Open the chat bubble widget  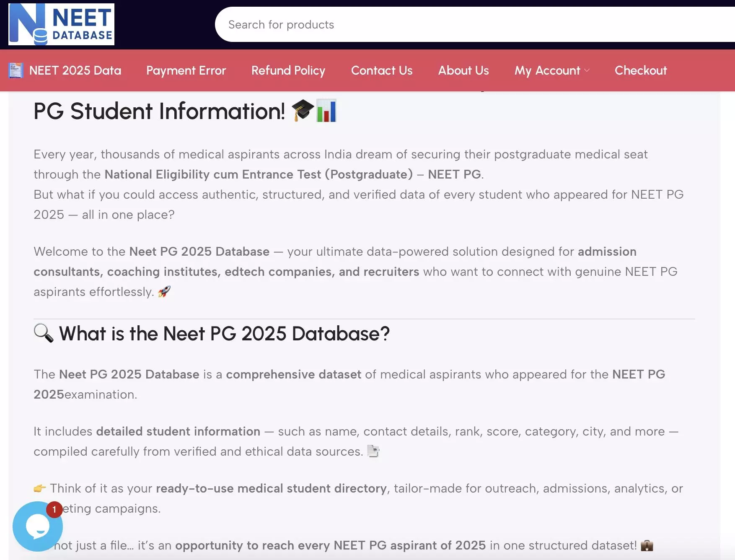[38, 526]
